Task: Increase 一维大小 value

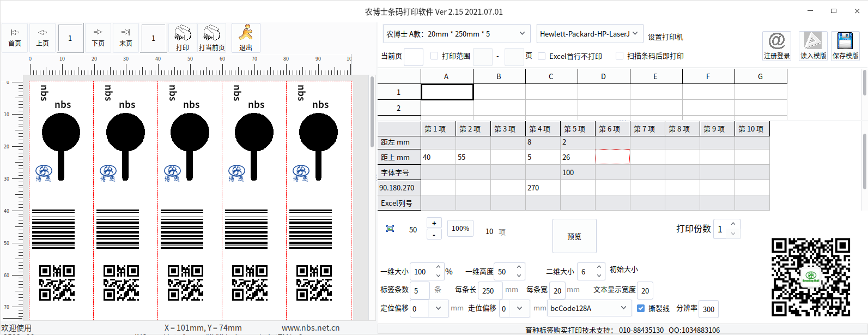Action: (x=438, y=267)
